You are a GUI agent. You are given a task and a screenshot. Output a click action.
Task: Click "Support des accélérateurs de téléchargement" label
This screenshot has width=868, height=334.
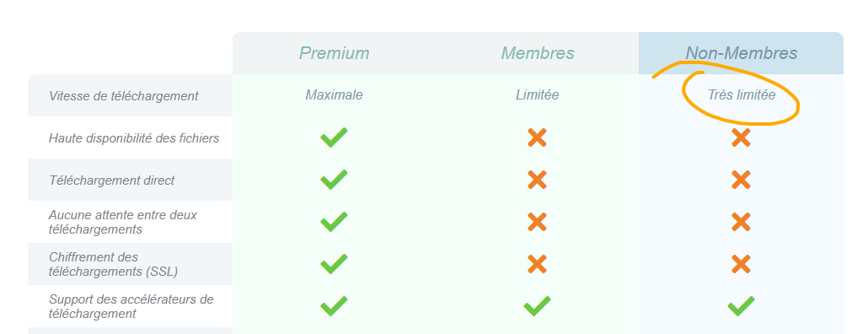coord(131,306)
